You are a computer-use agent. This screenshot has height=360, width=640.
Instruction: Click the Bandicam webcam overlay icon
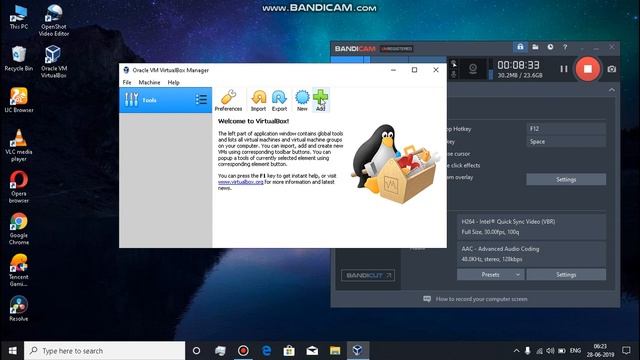473,69
